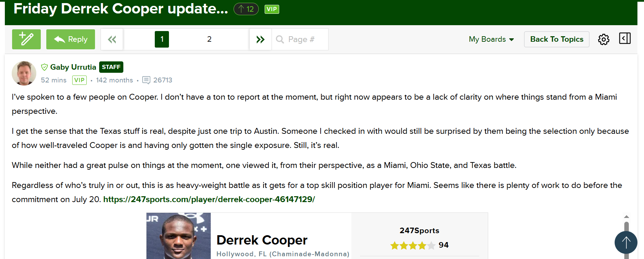Click the new post pencil icon button
The image size is (644, 259).
coord(26,39)
